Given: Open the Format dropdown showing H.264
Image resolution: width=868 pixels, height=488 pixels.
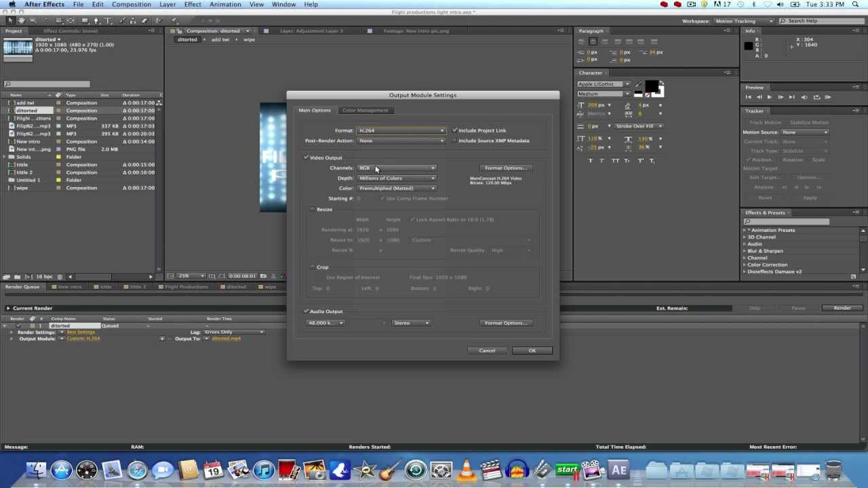Looking at the screenshot, I should [401, 130].
